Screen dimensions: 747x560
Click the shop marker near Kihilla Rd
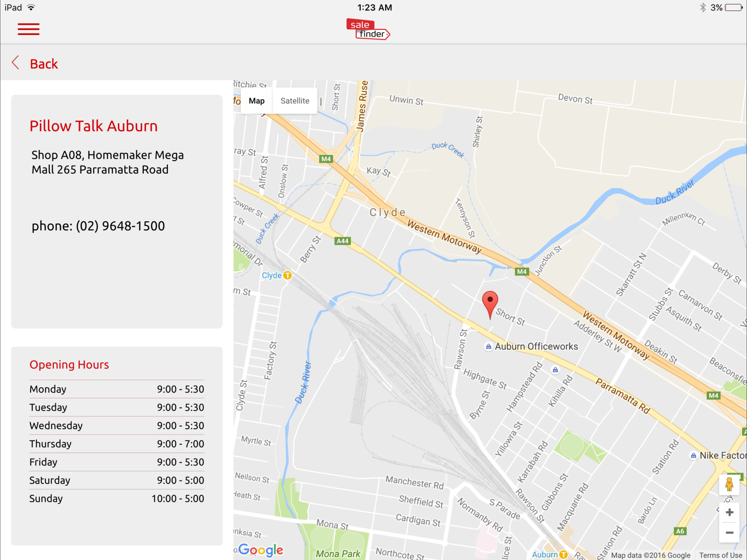[x=555, y=370]
